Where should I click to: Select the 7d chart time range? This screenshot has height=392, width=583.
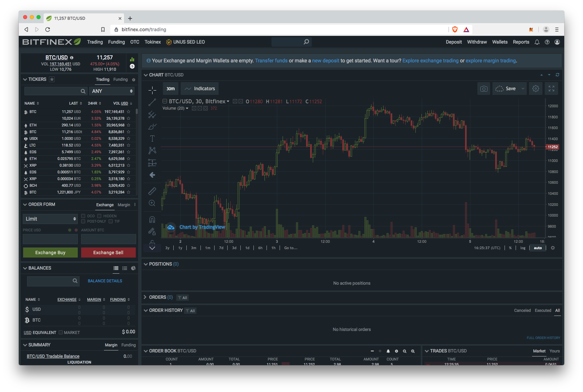tap(221, 248)
